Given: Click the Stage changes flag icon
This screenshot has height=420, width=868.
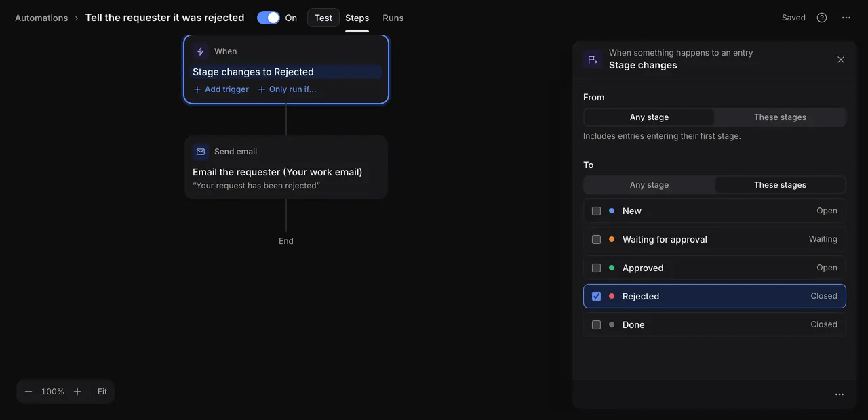Looking at the screenshot, I should tap(593, 60).
